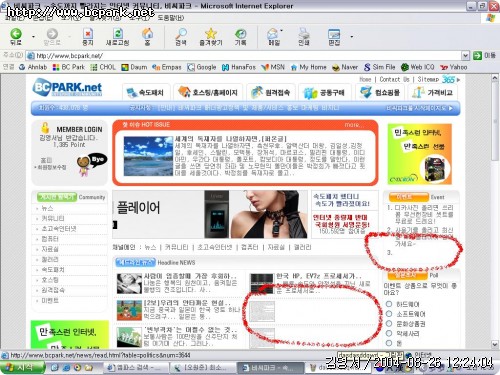500x375 pixels.
Task: Expand the address bar URL dropdown
Action: (x=465, y=55)
